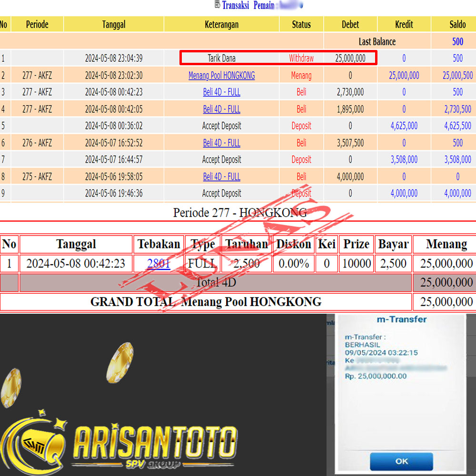The image size is (476, 476).
Task: Click the saldo 2,730,500
Action: click(457, 109)
